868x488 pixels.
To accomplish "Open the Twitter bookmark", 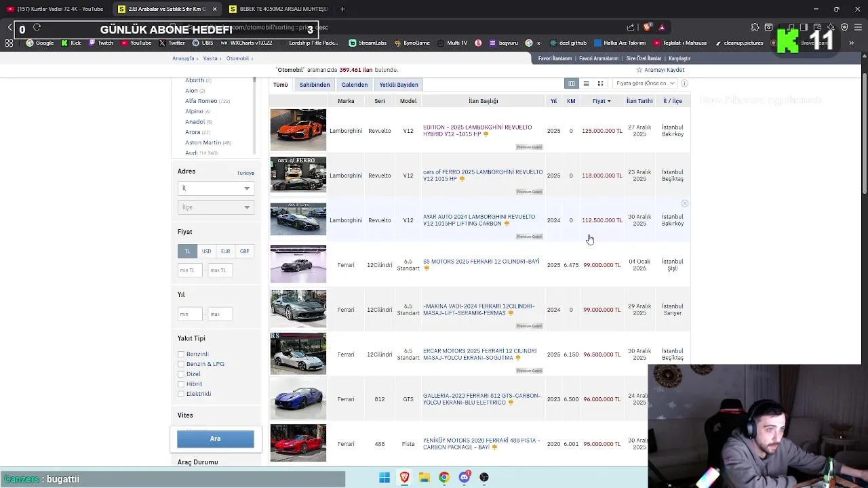I will [172, 43].
